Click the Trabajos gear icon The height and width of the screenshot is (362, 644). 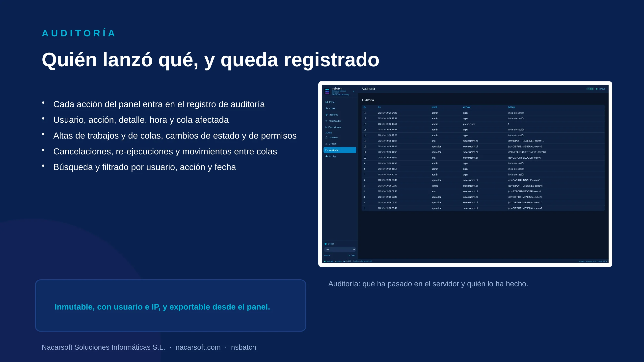click(326, 115)
